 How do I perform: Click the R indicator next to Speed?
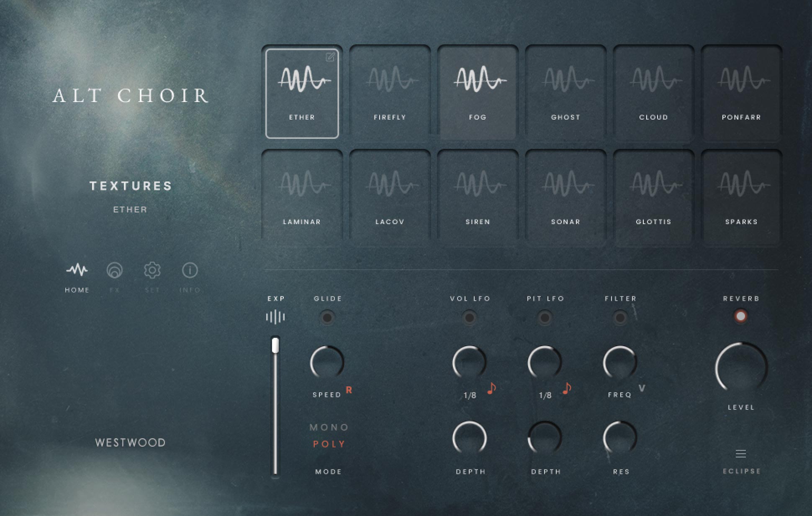[x=349, y=389]
